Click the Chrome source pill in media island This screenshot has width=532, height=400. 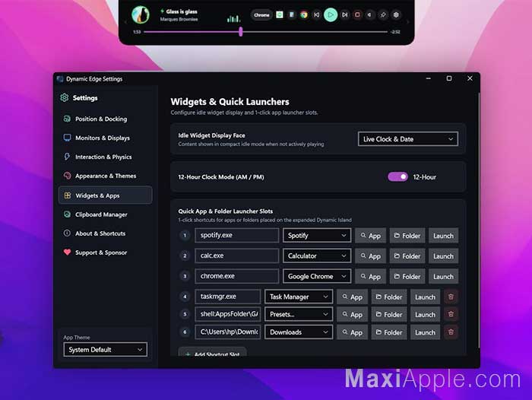click(x=261, y=15)
